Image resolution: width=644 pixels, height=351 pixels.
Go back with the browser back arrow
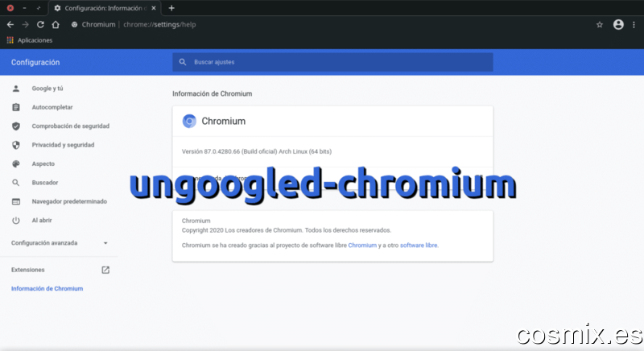[10, 25]
